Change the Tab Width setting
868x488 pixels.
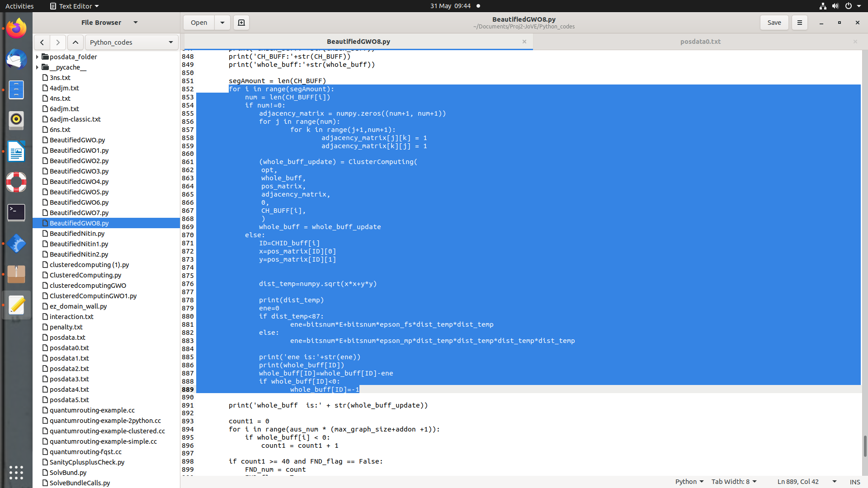tap(734, 482)
